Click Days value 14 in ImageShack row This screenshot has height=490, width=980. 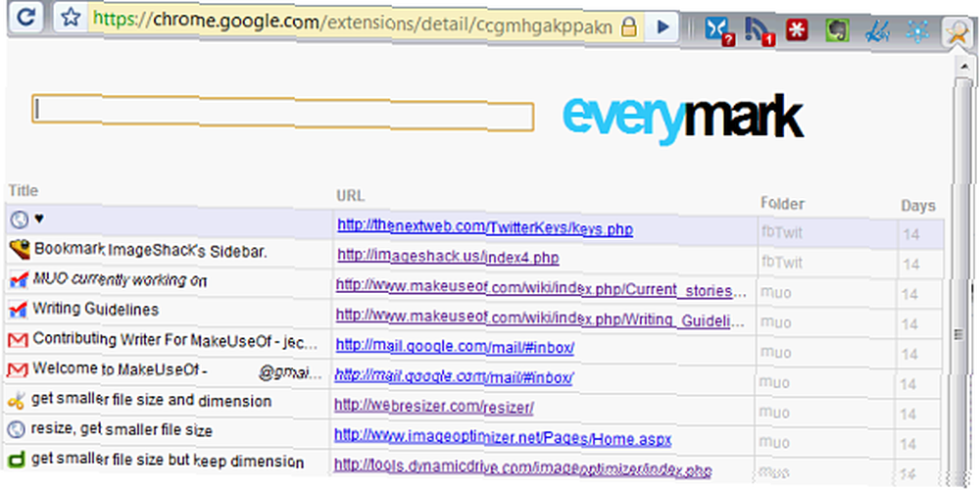[x=911, y=265]
